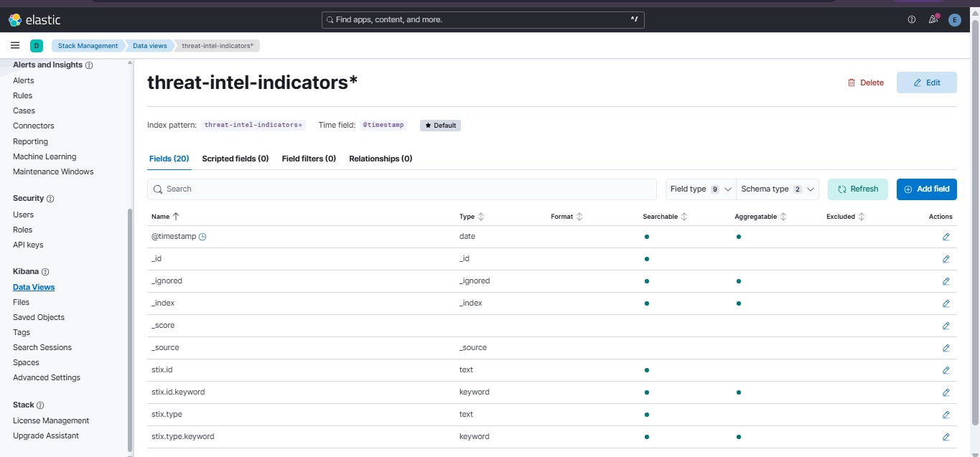Edit the stix.id.keyword field
This screenshot has height=457, width=980.
coord(946,392)
